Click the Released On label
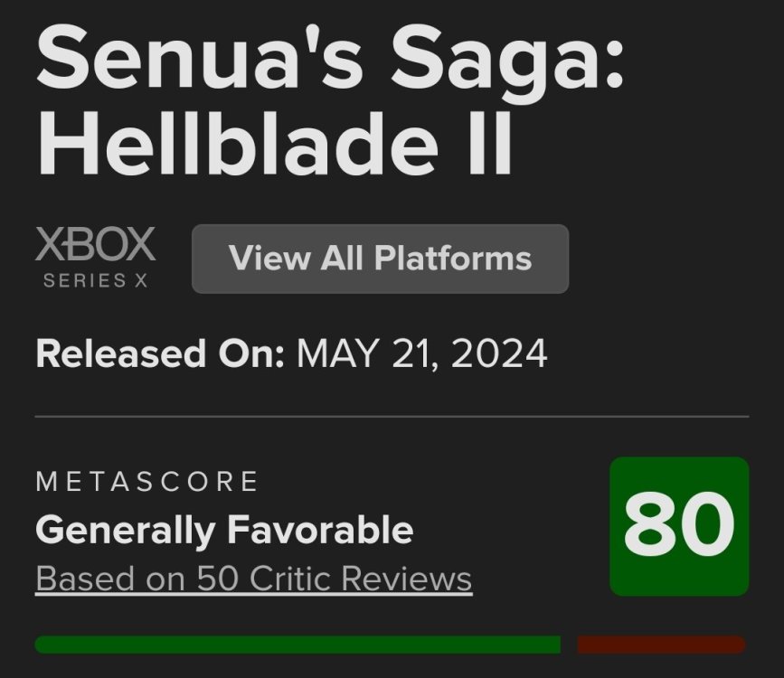The image size is (784, 678). [x=160, y=353]
